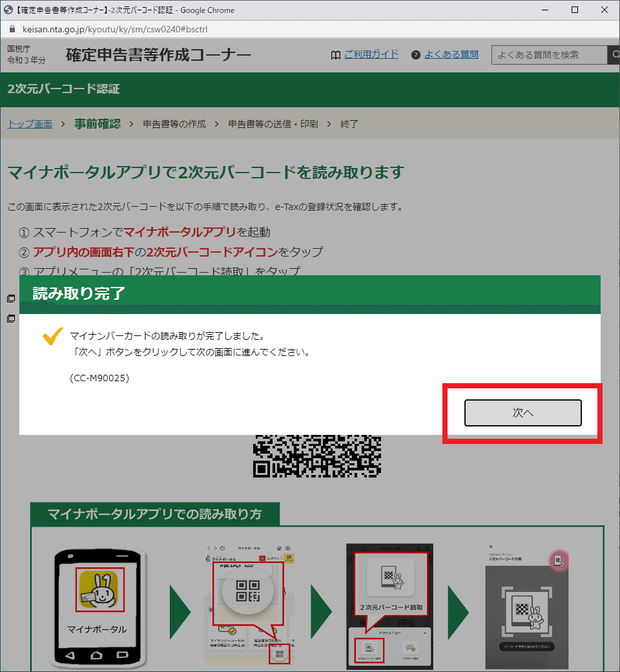This screenshot has height=672, width=620.
Task: Click the upper new-window icon on left edge
Action: [11, 299]
